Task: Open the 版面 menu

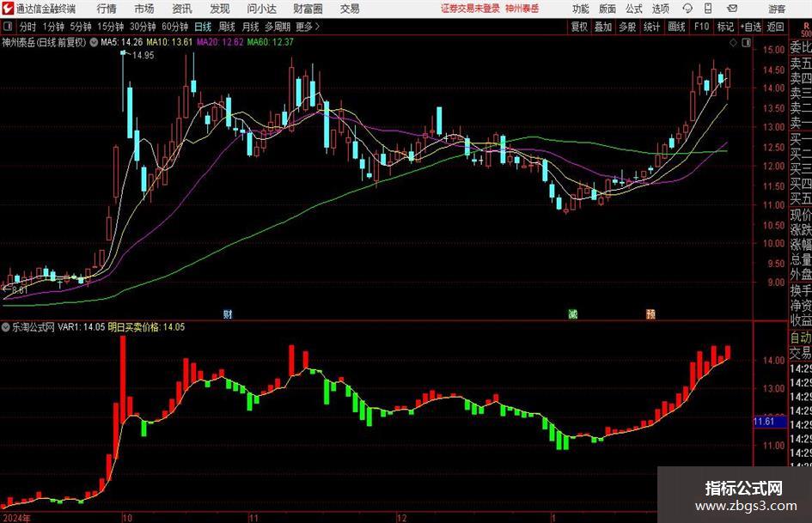Action: coord(607,9)
